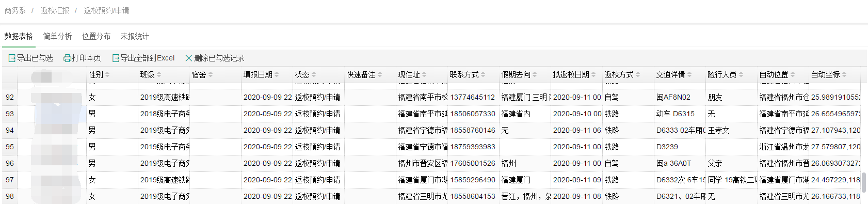Sort by 性别 column arrows

pos(107,75)
